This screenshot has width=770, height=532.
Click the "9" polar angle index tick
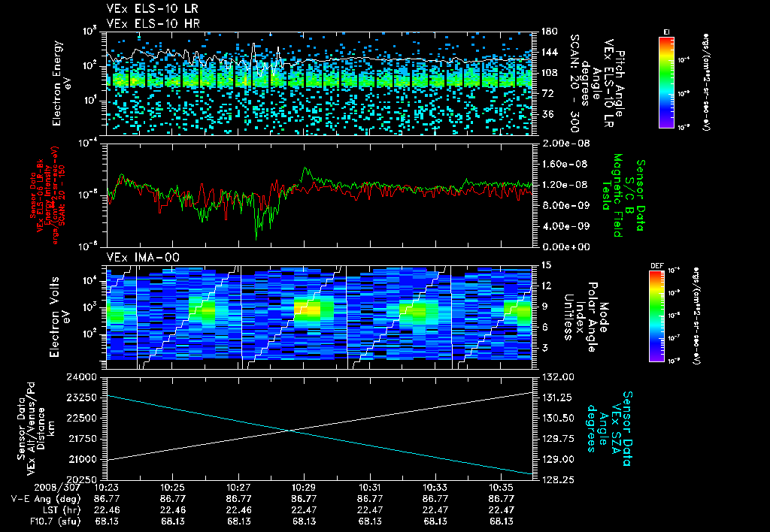[544, 307]
